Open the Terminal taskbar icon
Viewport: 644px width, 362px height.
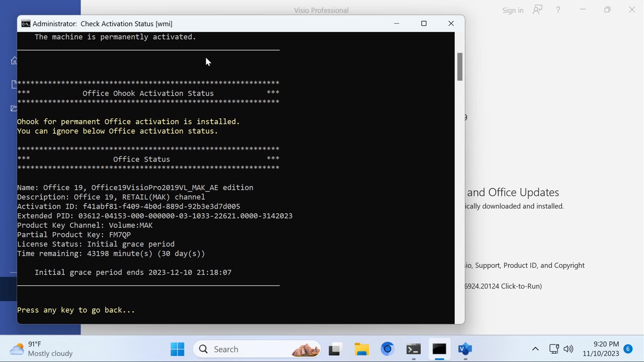414,349
